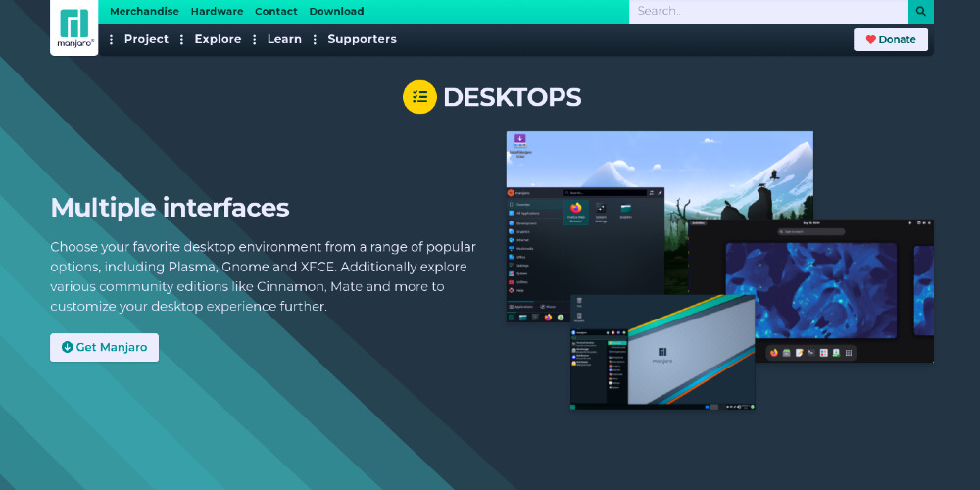Click the Donate button
The height and width of the screenshot is (490, 980).
[x=891, y=39]
